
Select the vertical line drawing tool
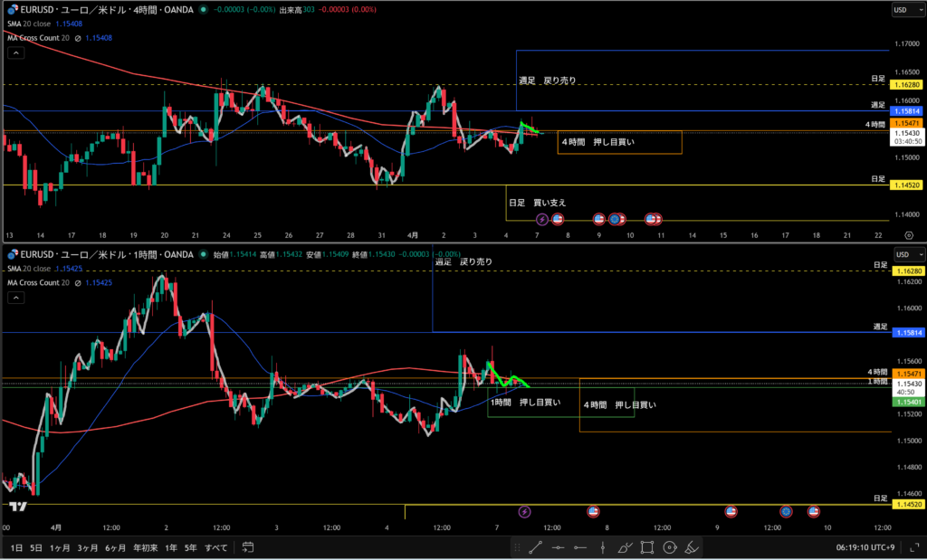pos(602,547)
